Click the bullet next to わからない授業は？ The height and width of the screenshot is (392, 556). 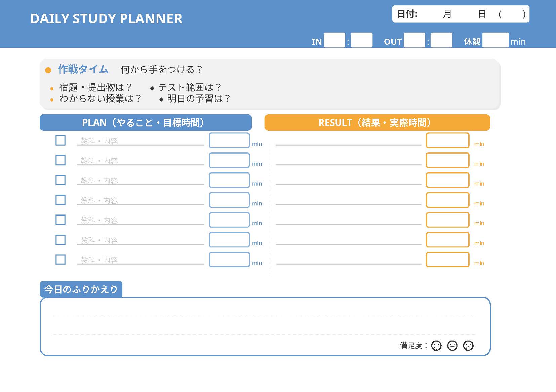pos(51,99)
